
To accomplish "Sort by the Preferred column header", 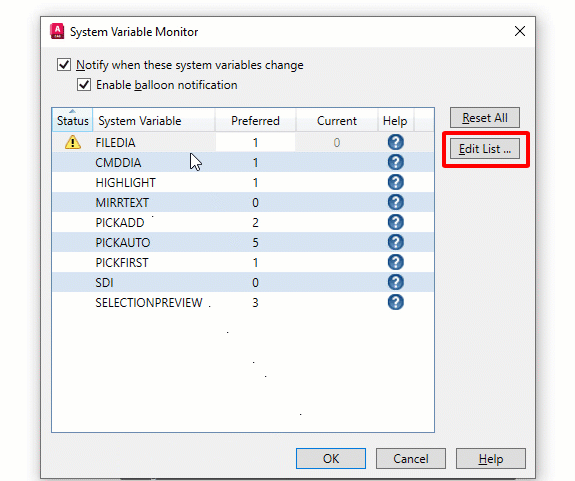I will pyautogui.click(x=255, y=120).
